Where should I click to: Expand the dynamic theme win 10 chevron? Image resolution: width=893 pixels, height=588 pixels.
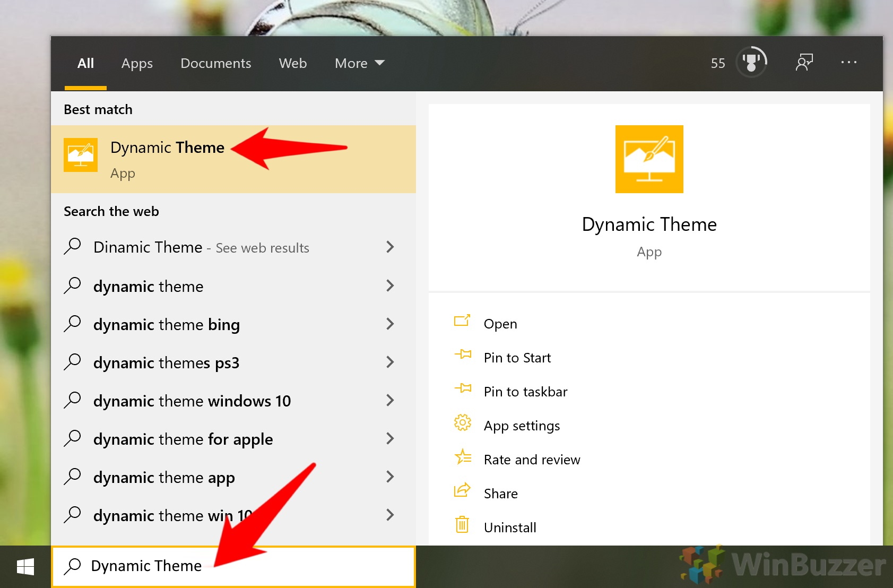tap(390, 515)
